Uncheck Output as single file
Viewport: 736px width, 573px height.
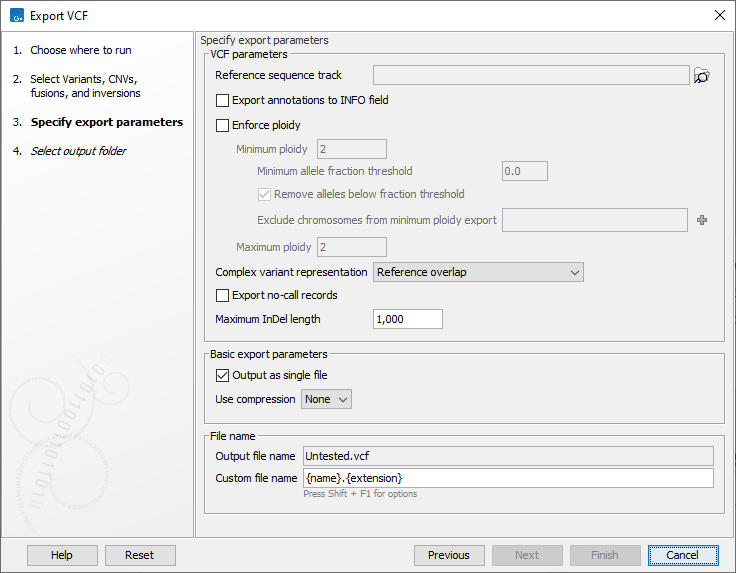click(223, 376)
